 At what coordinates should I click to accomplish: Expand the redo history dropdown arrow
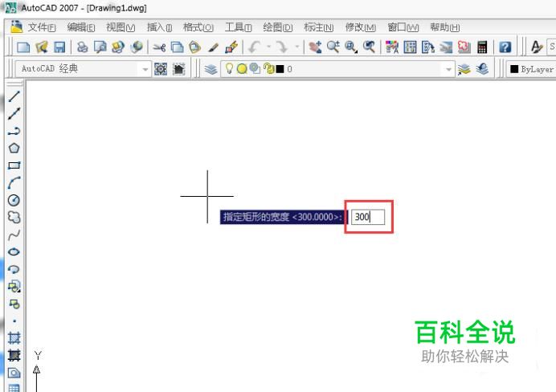coord(296,47)
